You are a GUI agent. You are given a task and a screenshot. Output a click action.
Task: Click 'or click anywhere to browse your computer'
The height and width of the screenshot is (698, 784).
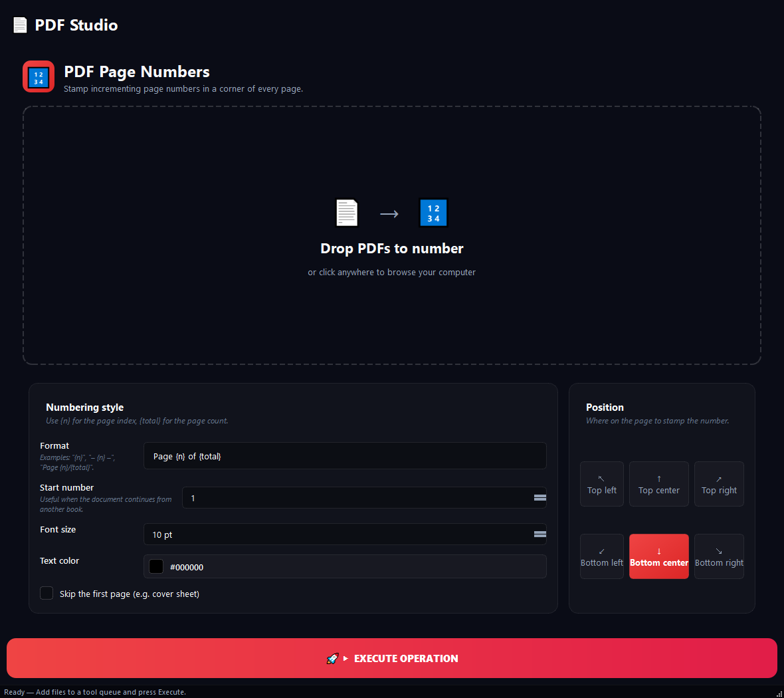[392, 272]
